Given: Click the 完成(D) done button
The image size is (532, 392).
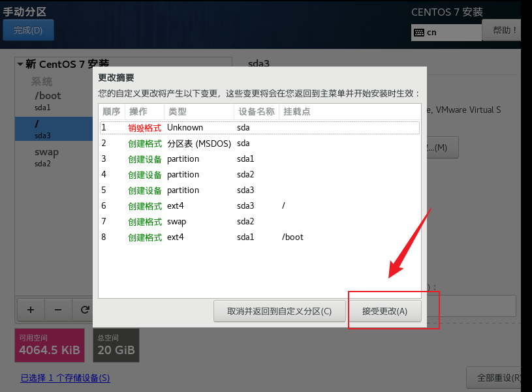Looking at the screenshot, I should click(28, 30).
